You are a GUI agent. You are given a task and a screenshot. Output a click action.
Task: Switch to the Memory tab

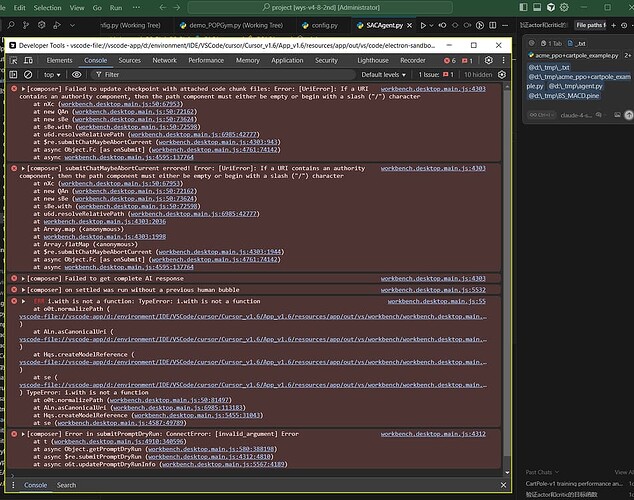(x=247, y=60)
